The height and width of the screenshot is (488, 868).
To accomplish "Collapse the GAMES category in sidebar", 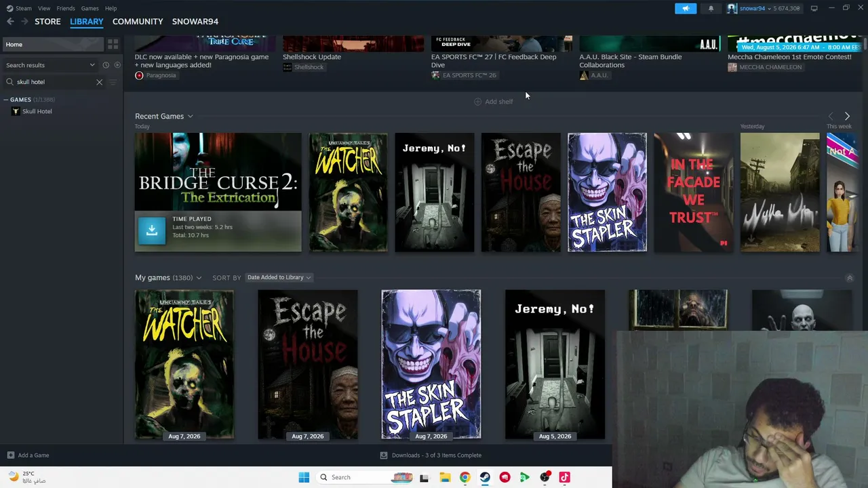I will pos(6,100).
